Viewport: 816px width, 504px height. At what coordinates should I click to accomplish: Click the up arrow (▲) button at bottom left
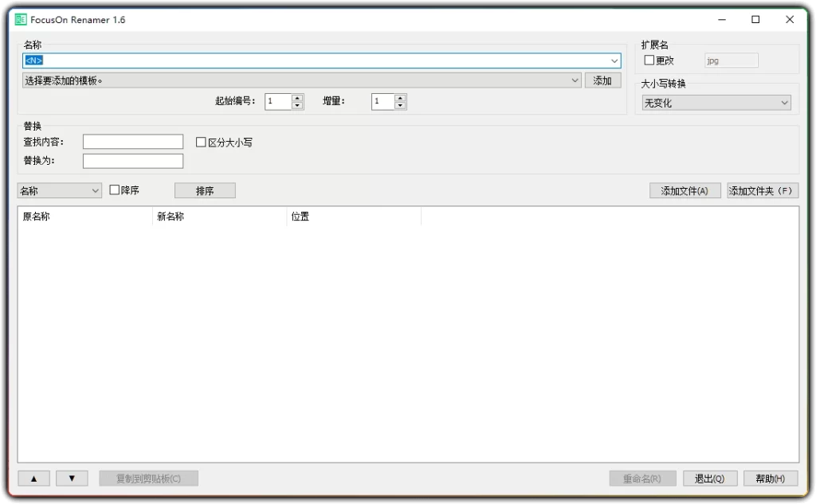coord(33,478)
